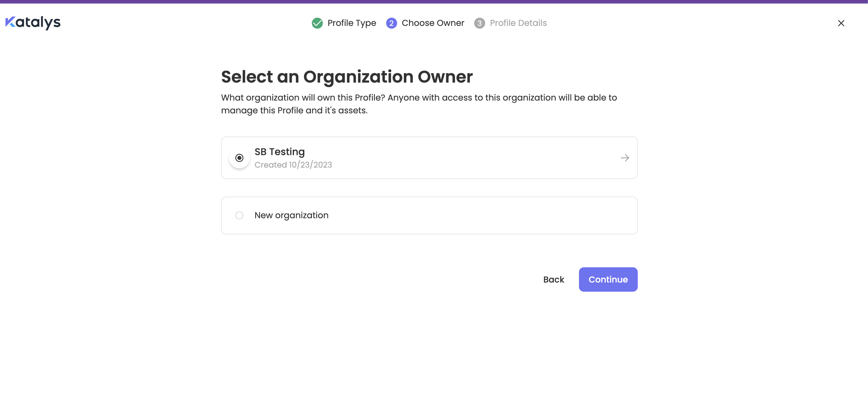
Task: Go back with the Back button
Action: pyautogui.click(x=553, y=279)
